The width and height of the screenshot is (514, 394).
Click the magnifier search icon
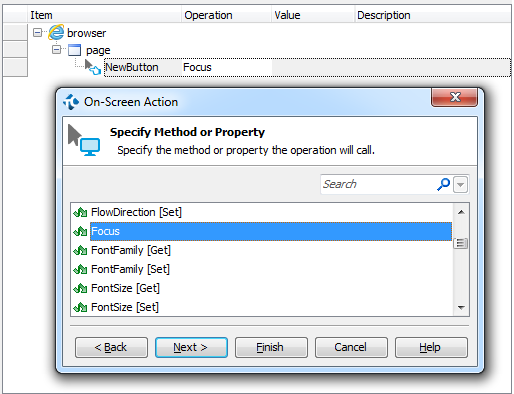click(x=443, y=184)
